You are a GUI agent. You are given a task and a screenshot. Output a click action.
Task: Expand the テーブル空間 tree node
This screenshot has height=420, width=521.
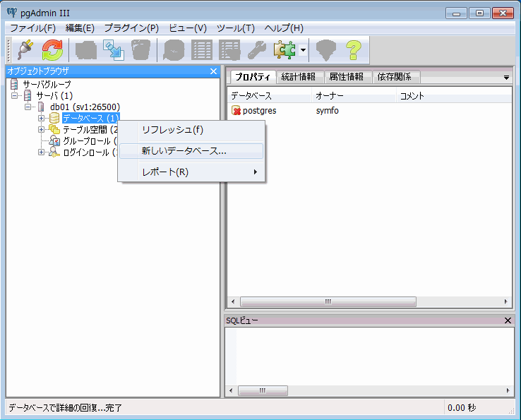coord(41,130)
